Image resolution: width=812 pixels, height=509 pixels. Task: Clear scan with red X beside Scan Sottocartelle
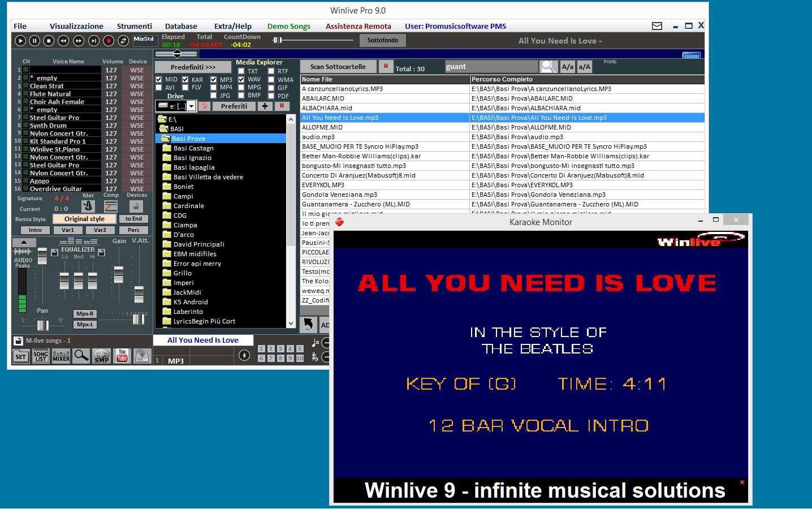tap(386, 66)
